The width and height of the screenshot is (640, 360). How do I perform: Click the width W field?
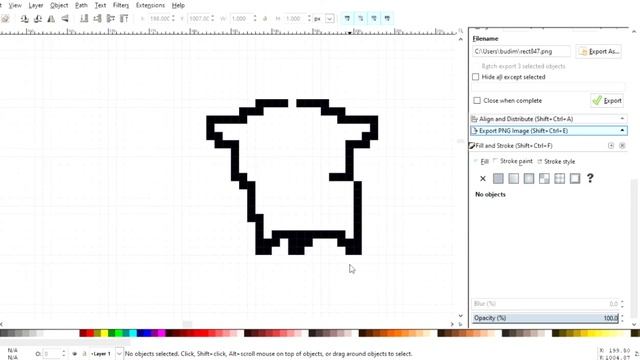pos(241,18)
